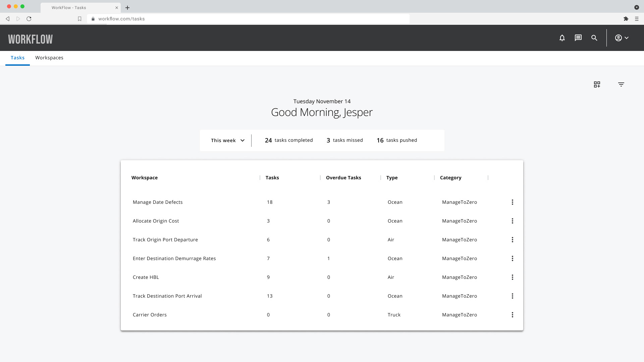
Task: Open browser extensions puzzle icon
Action: click(x=626, y=19)
